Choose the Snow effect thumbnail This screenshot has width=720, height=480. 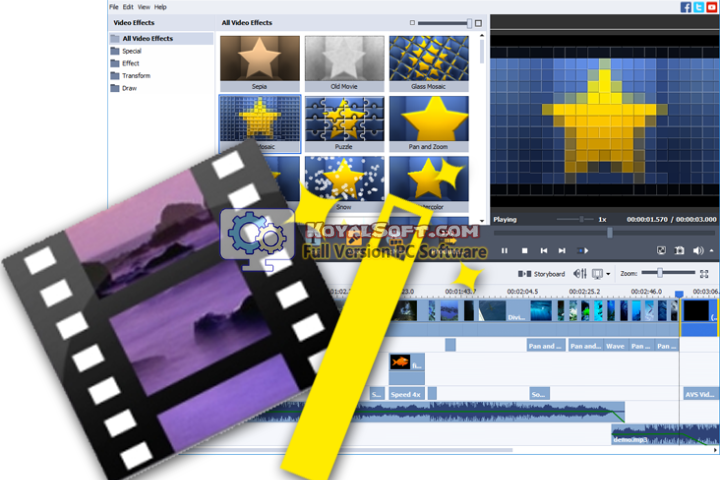point(344,183)
